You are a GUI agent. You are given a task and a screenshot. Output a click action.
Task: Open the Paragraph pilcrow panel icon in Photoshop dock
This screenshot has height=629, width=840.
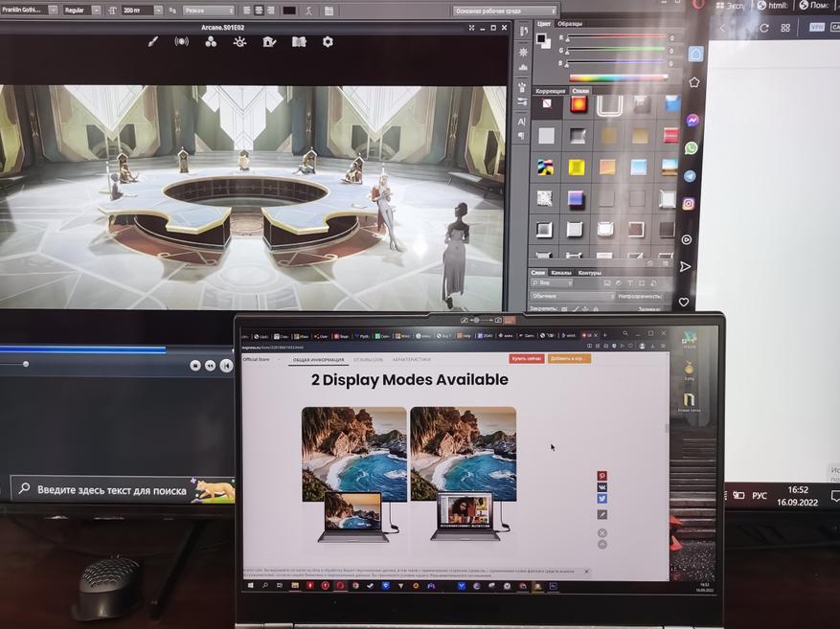(521, 137)
